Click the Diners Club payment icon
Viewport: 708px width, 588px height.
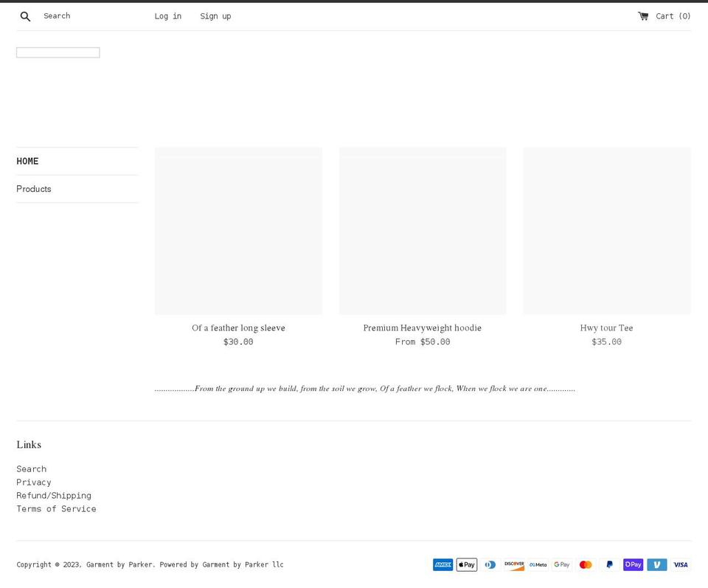pyautogui.click(x=490, y=564)
